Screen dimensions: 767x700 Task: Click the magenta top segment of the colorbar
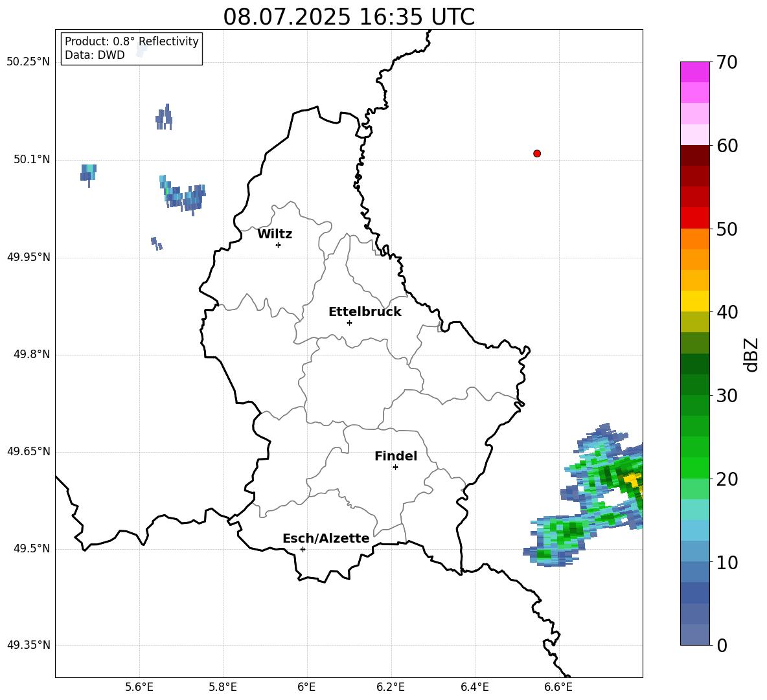pos(694,72)
